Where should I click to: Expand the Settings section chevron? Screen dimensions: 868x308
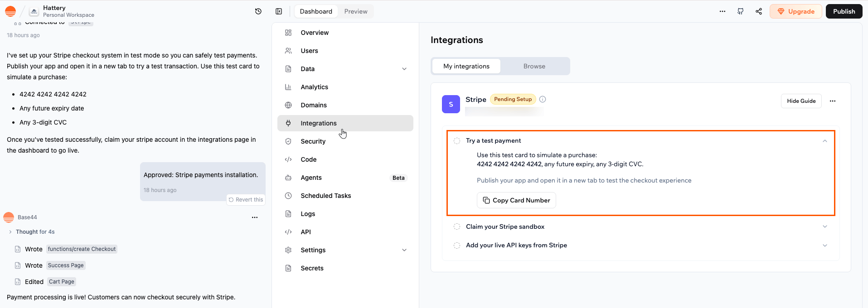click(x=404, y=250)
